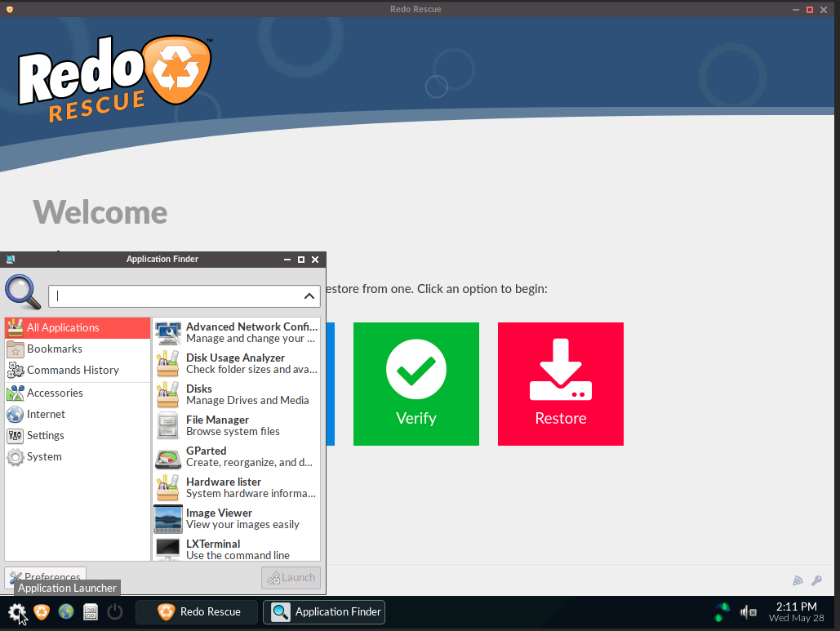Select LXTerminal in the application list

coord(236,549)
